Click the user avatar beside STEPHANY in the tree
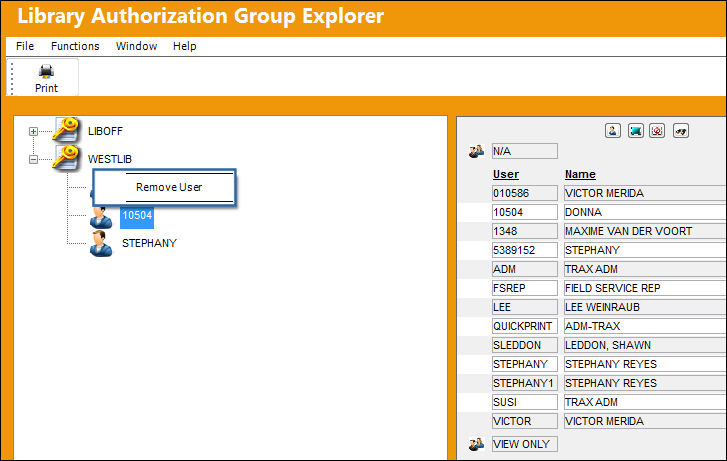 tap(101, 244)
